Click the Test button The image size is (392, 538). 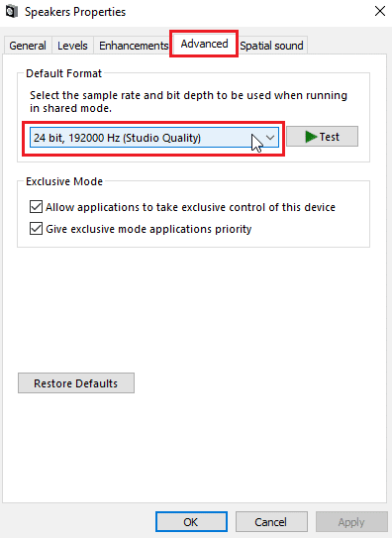[322, 137]
